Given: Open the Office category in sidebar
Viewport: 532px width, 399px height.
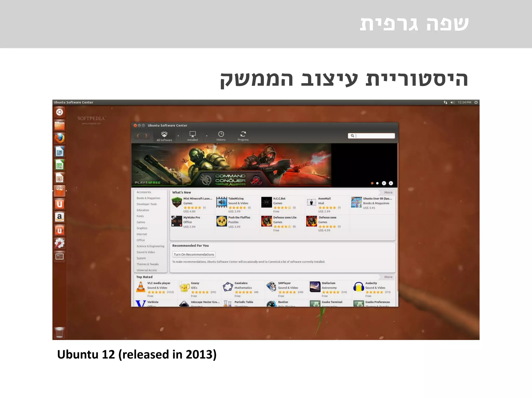Looking at the screenshot, I should point(141,240).
